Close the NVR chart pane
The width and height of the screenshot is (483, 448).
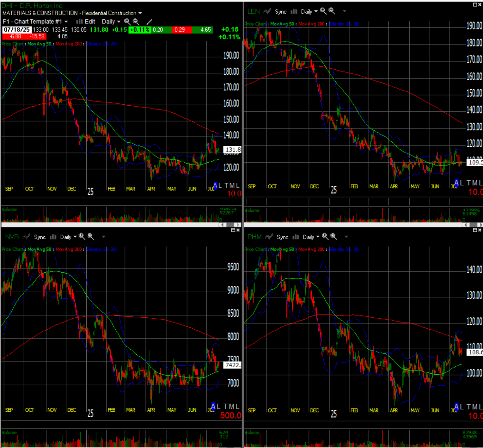tap(238, 230)
